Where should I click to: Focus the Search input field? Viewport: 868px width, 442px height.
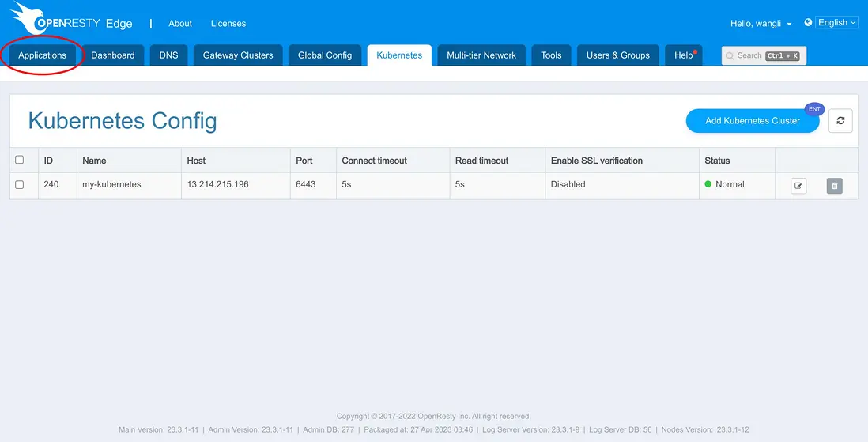[764, 55]
